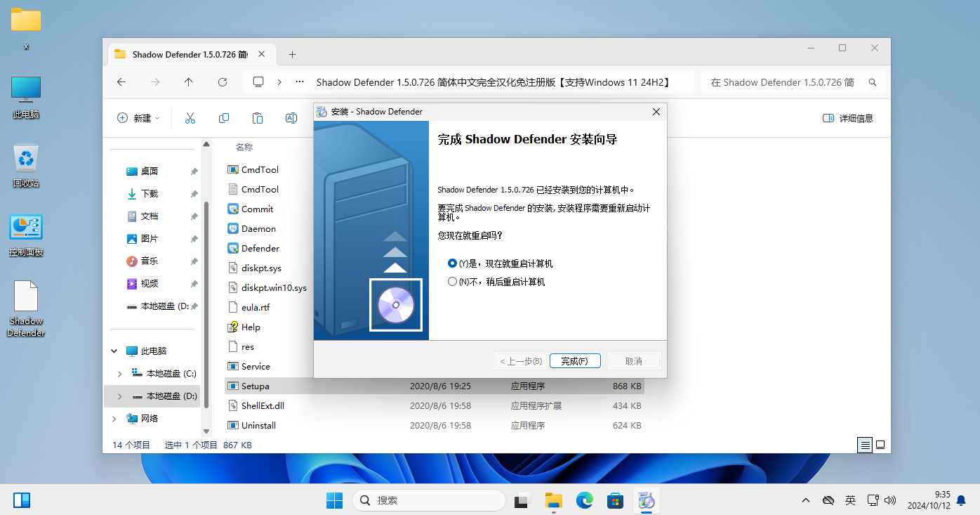This screenshot has width=980, height=515.
Task: Select the Help file
Action: [x=244, y=327]
